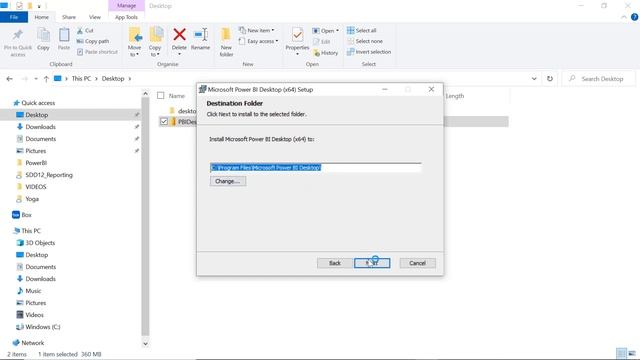Open Documents under Quick access
This screenshot has width=640, height=360.
tap(40, 139)
